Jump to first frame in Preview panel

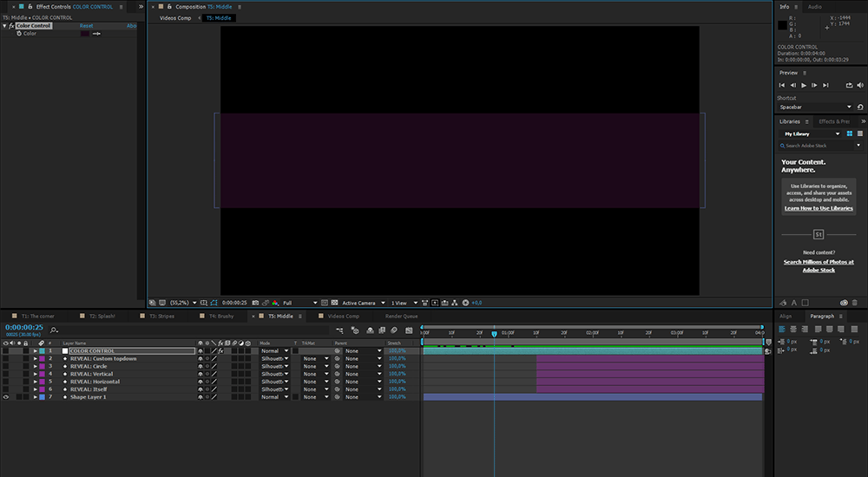pos(782,85)
